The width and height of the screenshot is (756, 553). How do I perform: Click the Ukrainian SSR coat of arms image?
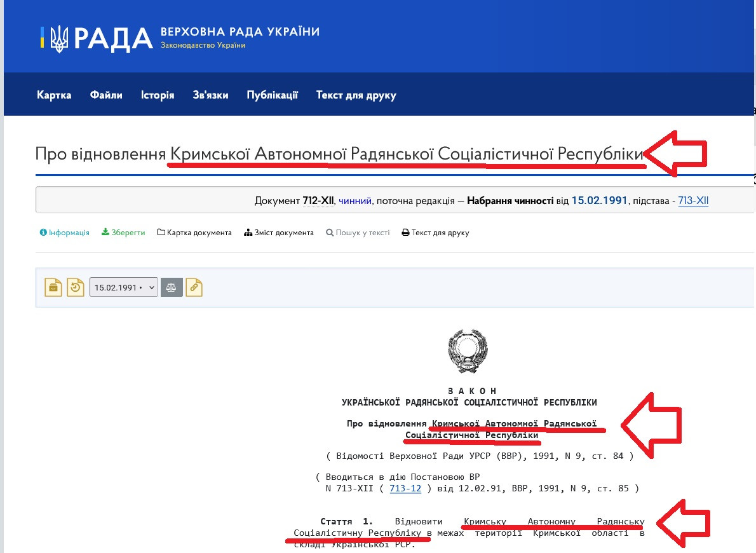point(468,352)
